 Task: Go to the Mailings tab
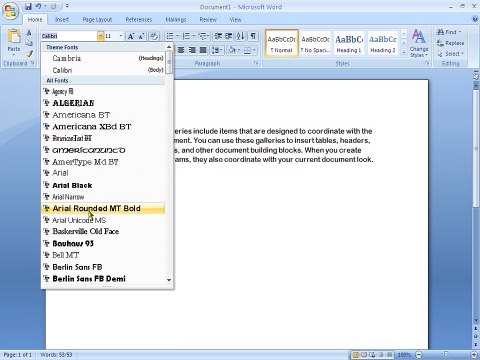[x=176, y=20]
